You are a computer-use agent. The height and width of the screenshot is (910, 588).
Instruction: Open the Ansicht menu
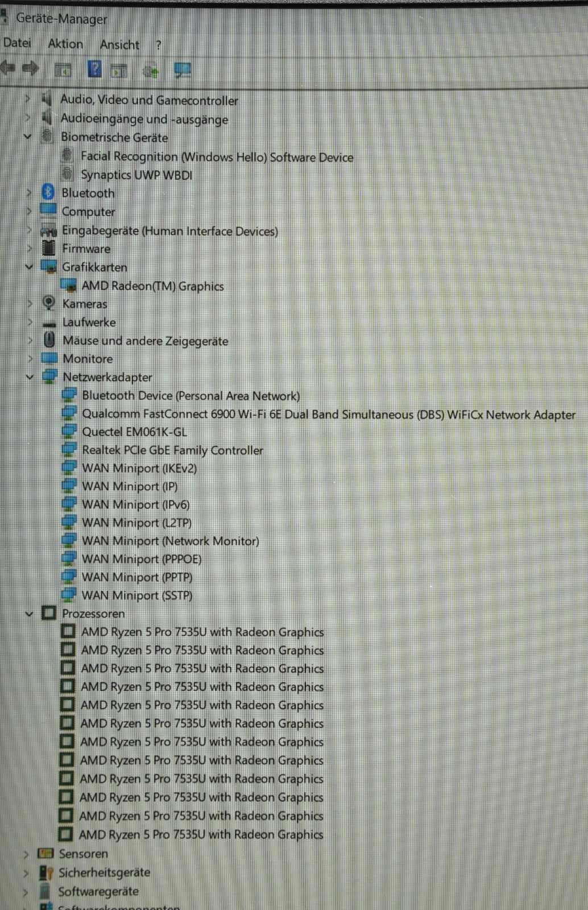119,44
